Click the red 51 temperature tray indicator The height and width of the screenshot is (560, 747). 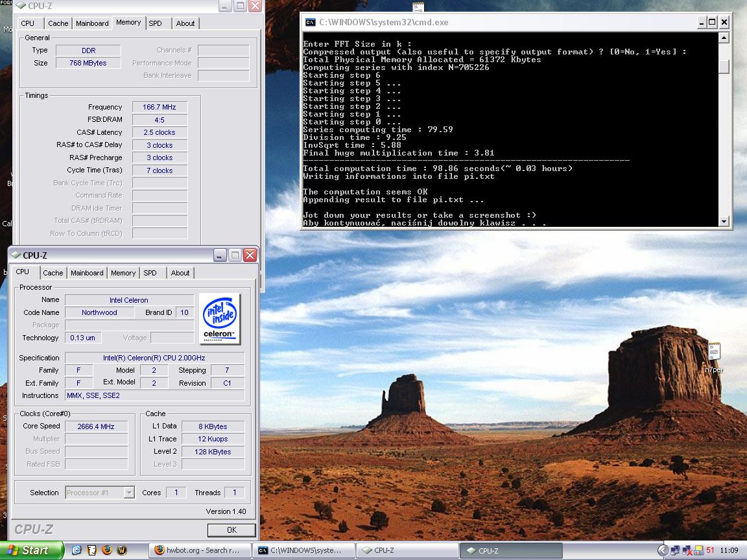coord(710,550)
